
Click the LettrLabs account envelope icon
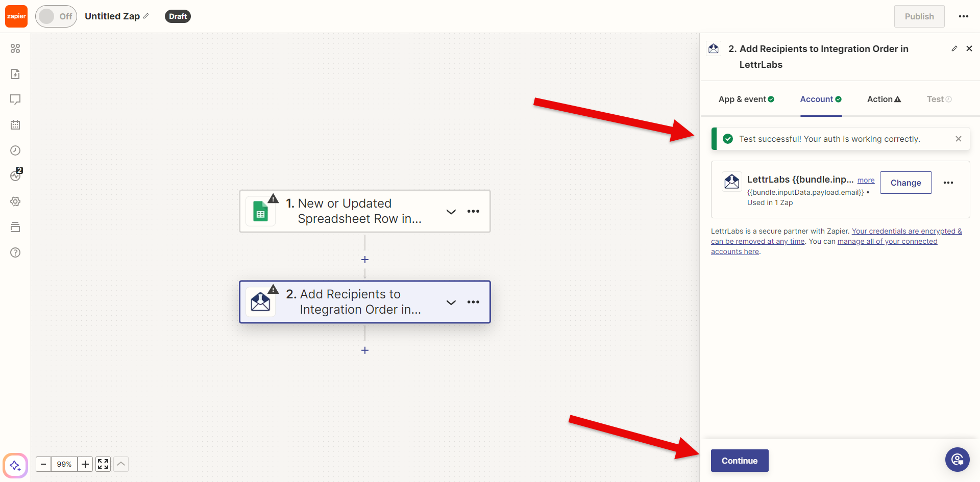(732, 181)
